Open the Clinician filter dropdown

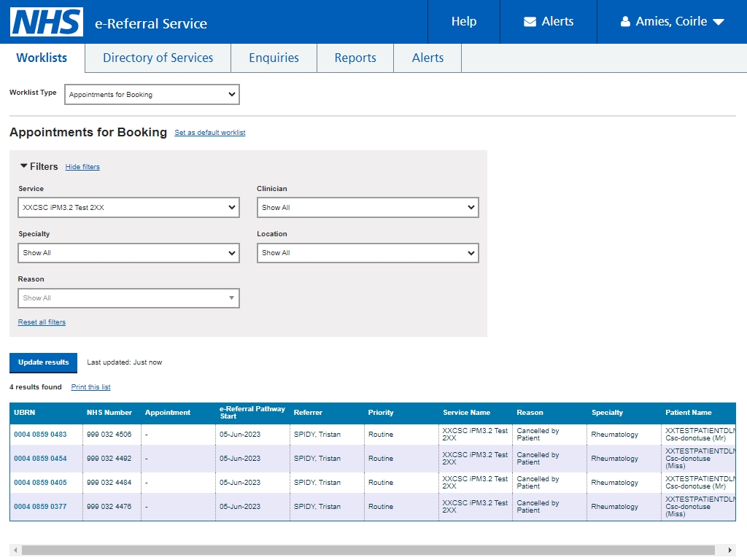pos(368,208)
